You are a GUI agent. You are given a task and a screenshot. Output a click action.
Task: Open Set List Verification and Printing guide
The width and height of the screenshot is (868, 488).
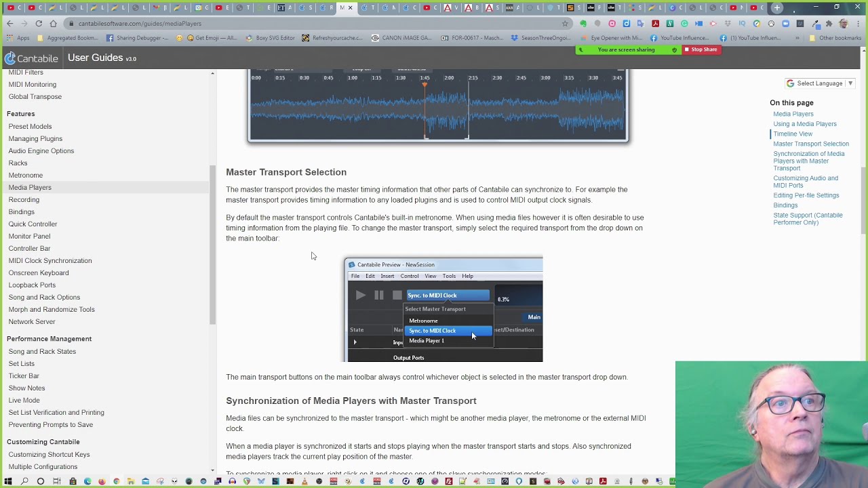click(x=56, y=412)
